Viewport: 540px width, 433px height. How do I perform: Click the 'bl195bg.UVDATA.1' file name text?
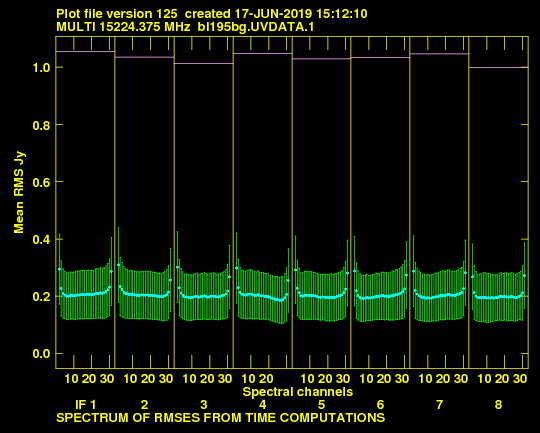[x=256, y=27]
